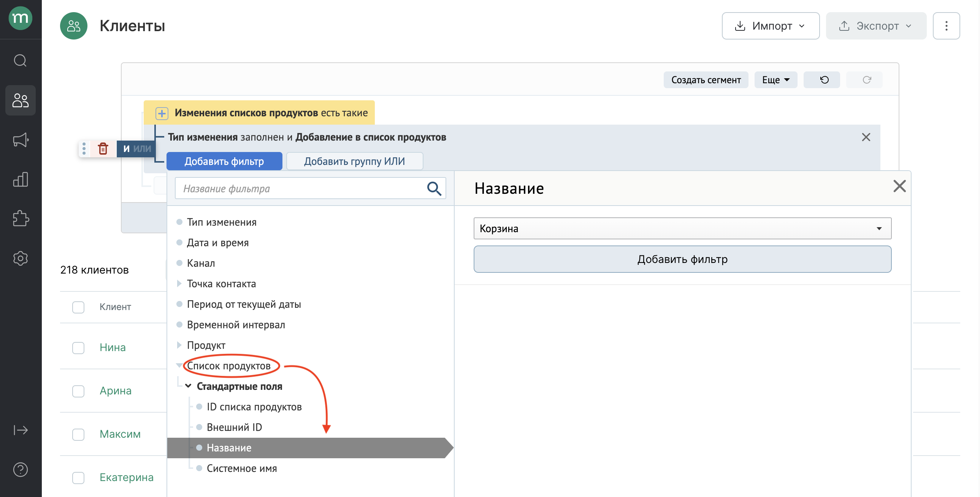980x497 pixels.
Task: Expand the Продукт tree node
Action: (179, 345)
